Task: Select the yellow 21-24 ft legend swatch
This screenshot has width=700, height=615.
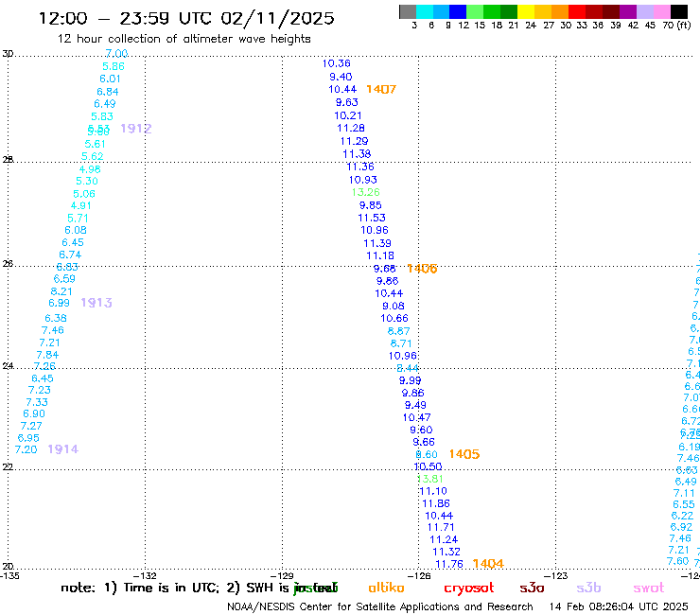Action: [526, 11]
